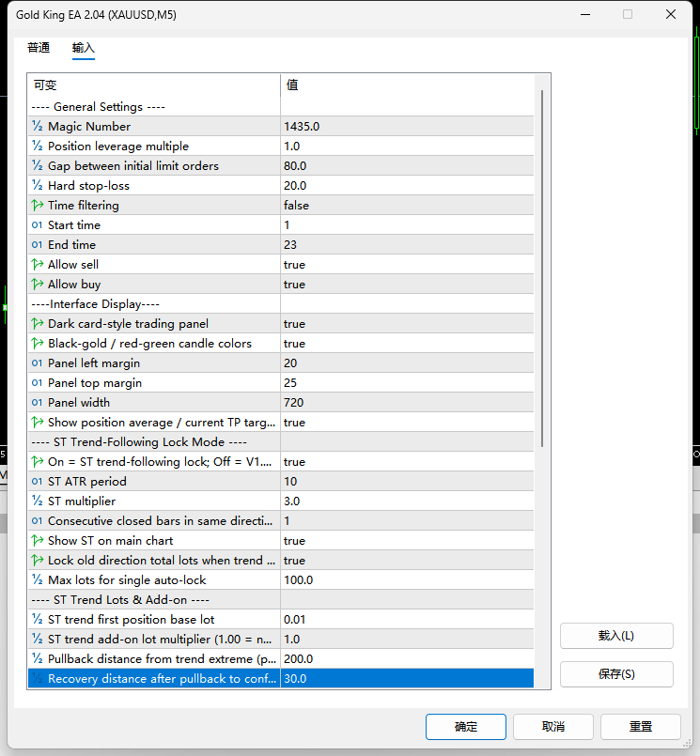Image resolution: width=700 pixels, height=756 pixels.
Task: Click the icon beside ST ATR period
Action: pos(38,481)
